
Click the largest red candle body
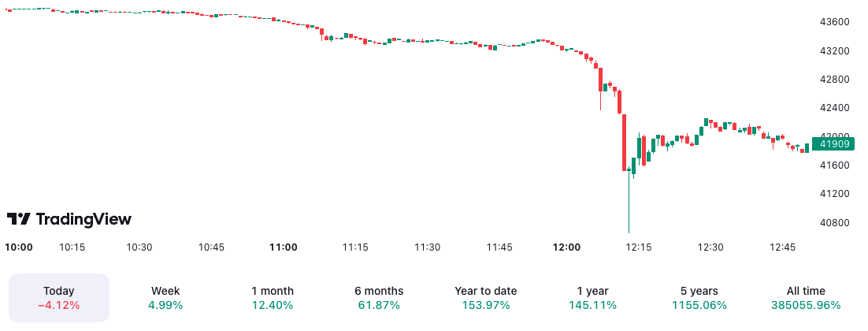(624, 142)
